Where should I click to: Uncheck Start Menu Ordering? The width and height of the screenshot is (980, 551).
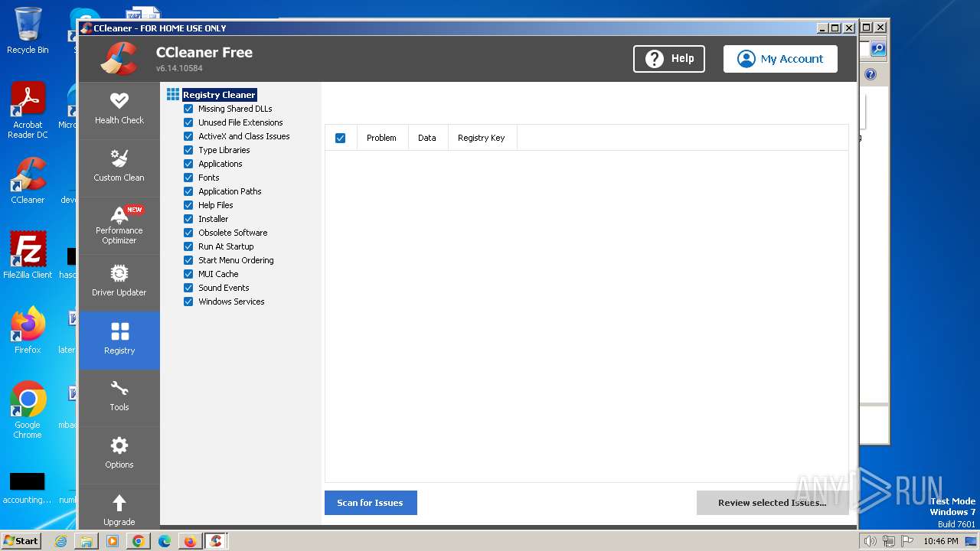(188, 260)
